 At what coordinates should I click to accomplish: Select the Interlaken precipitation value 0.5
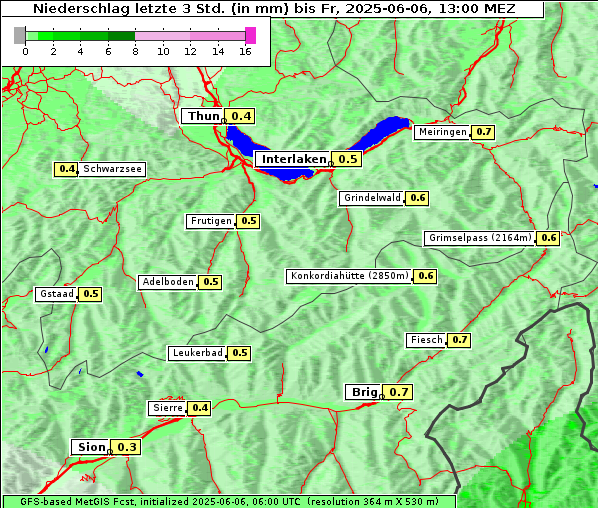(347, 159)
